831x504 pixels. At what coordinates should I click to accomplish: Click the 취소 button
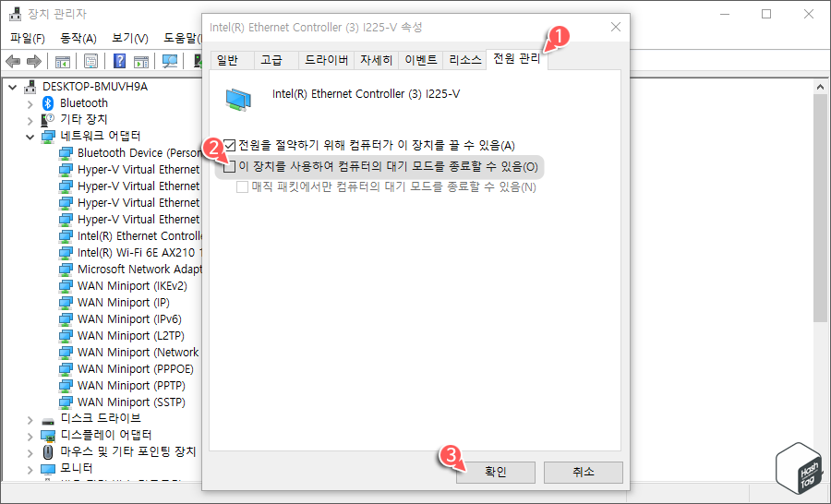pos(583,472)
